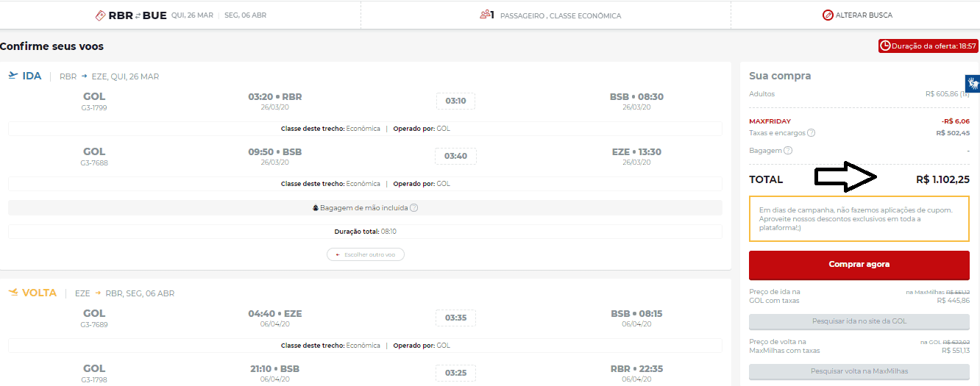
Task: Click the offer duration clock icon
Action: point(885,46)
